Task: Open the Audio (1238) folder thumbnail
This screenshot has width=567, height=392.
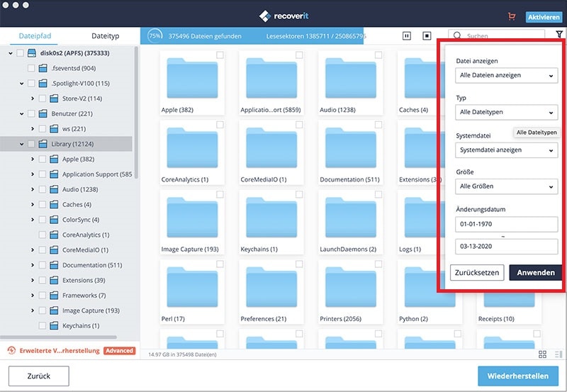Action: (x=350, y=79)
